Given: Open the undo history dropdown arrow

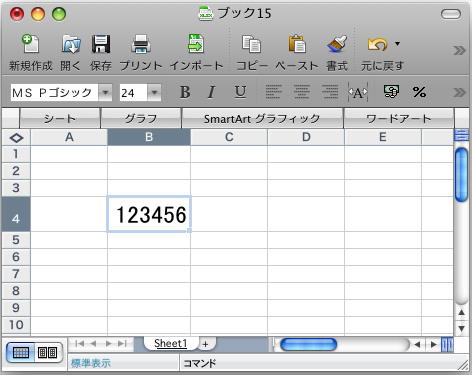Looking at the screenshot, I should coord(397,44).
